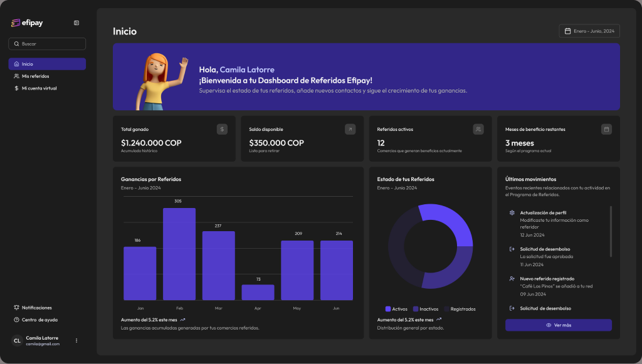642x364 pixels.
Task: Click the Jun bar labeled 214
Action: pyautogui.click(x=337, y=271)
